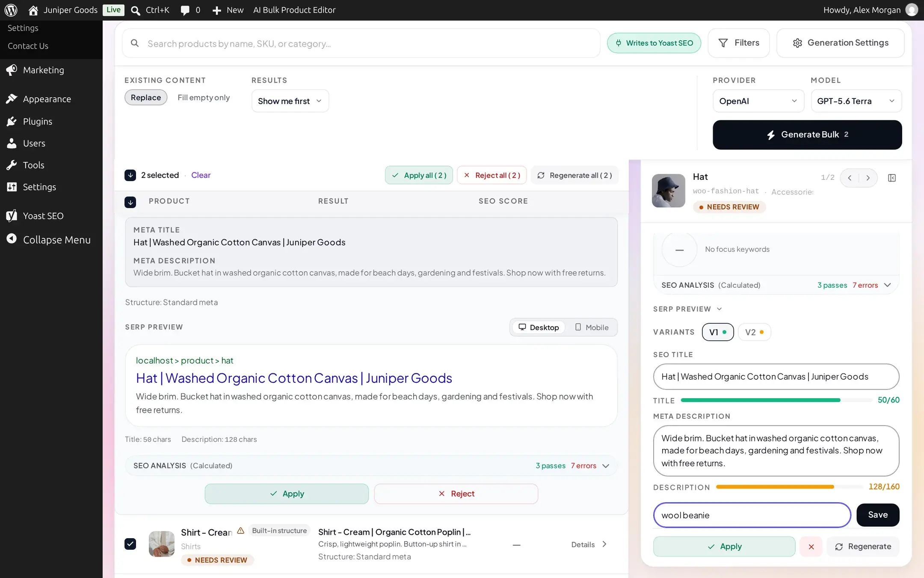Open GPT-5.6 Terra model dropdown
Screen dimensions: 924x578
click(x=856, y=101)
